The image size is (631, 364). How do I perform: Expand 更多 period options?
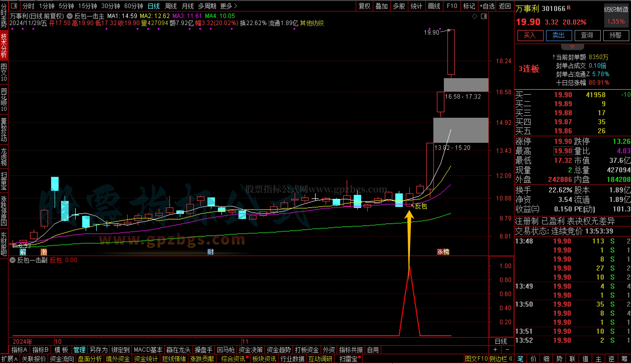(x=228, y=6)
